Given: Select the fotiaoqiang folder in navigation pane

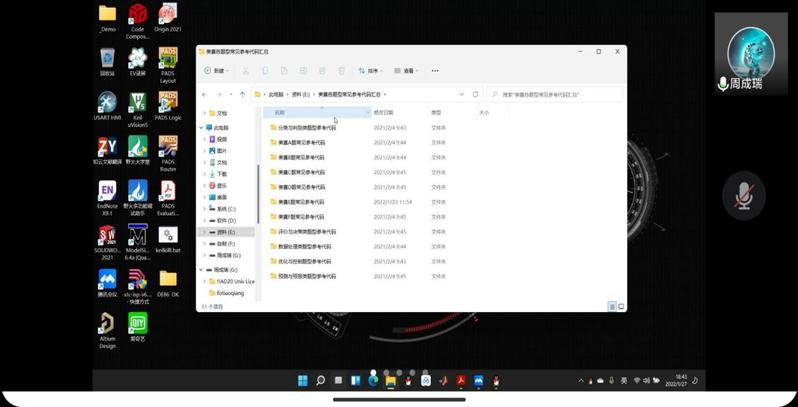Looking at the screenshot, I should point(226,293).
